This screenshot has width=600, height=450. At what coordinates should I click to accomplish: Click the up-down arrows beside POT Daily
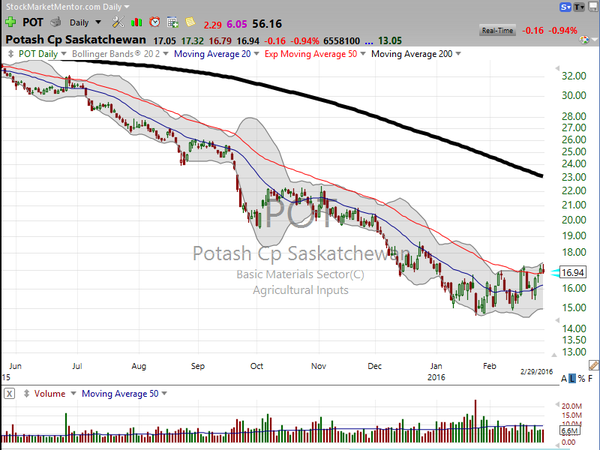tap(11, 54)
